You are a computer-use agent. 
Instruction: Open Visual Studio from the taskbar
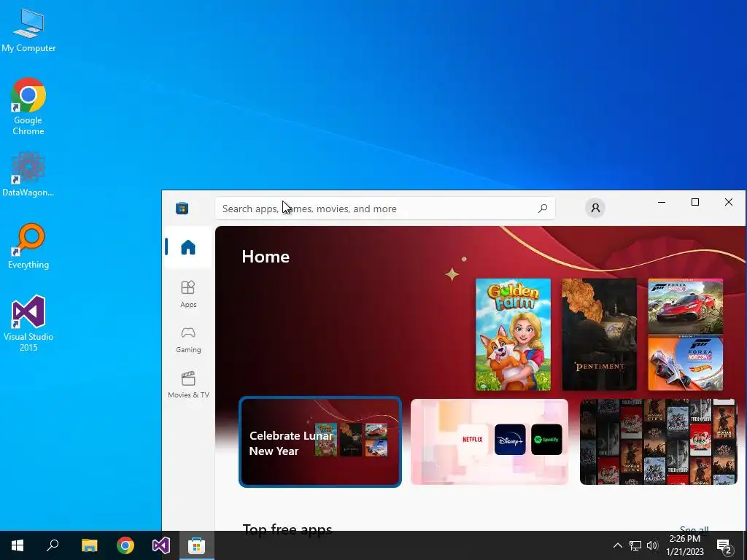(x=161, y=545)
